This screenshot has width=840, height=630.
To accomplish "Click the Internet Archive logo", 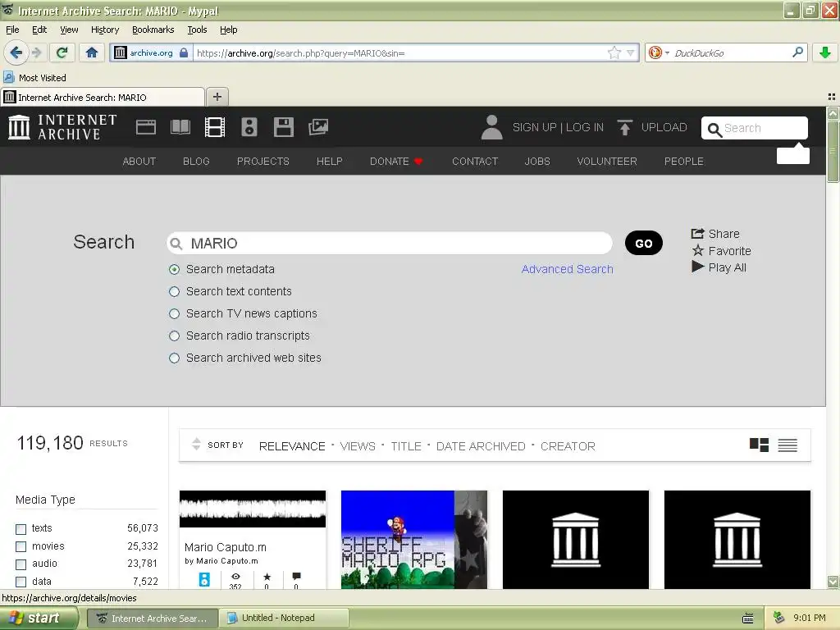I will click(x=62, y=127).
